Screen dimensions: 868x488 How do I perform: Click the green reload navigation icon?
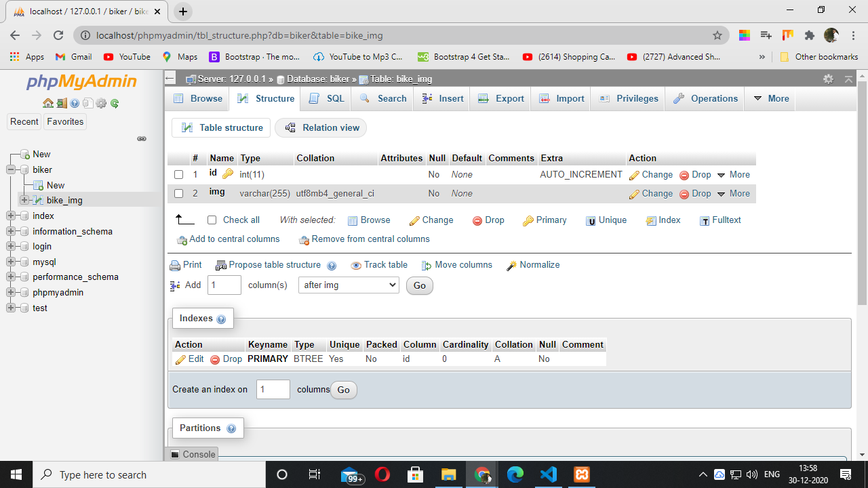[115, 104]
